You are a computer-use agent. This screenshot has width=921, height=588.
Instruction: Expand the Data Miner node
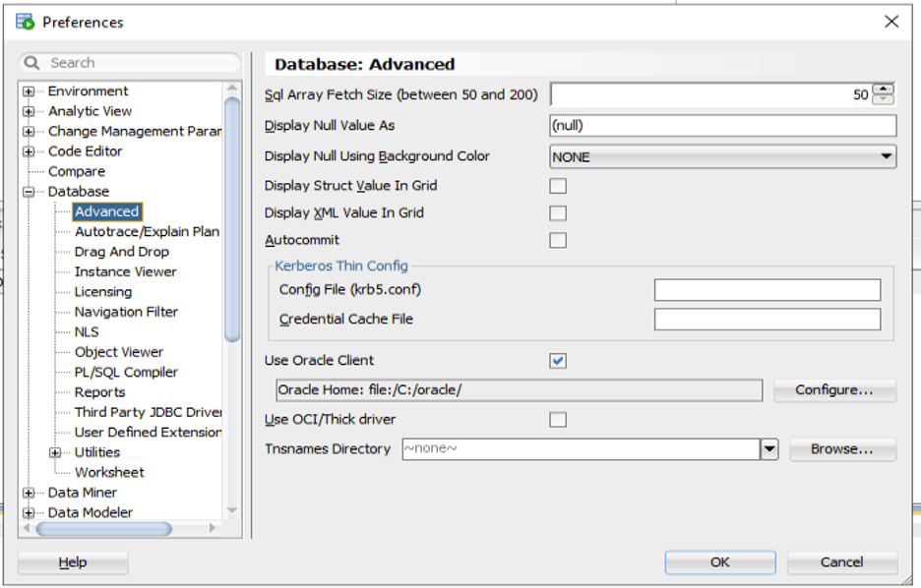(x=29, y=493)
